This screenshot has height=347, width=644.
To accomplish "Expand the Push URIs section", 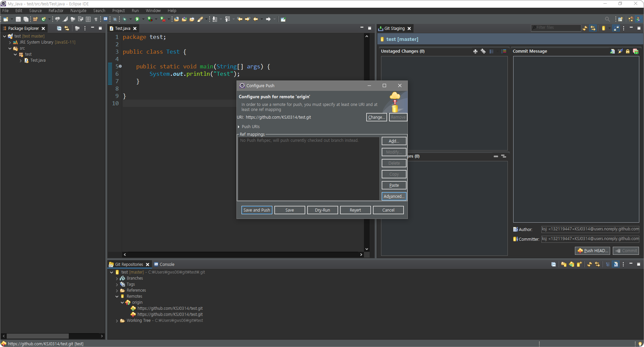I will pyautogui.click(x=239, y=127).
